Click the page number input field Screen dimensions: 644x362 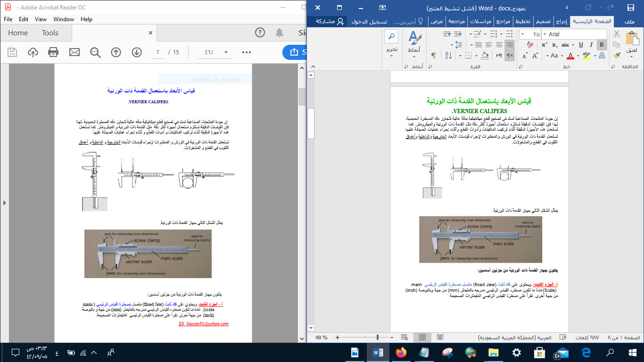(x=159, y=53)
